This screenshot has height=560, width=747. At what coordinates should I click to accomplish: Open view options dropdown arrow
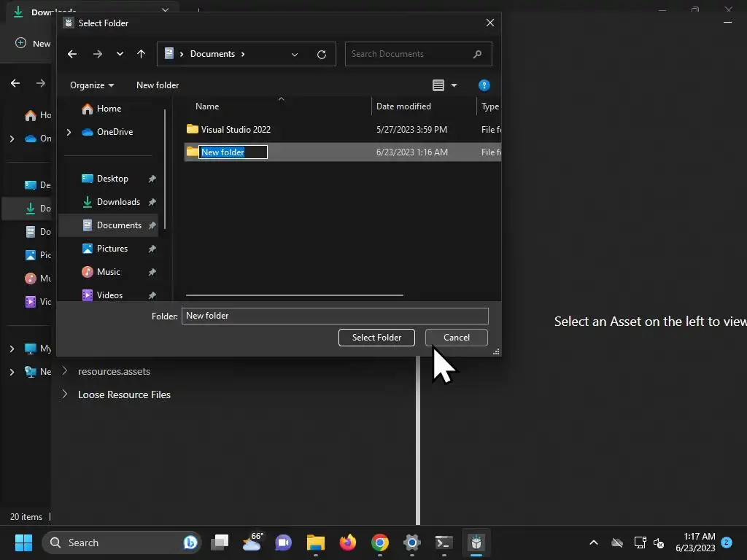point(454,85)
